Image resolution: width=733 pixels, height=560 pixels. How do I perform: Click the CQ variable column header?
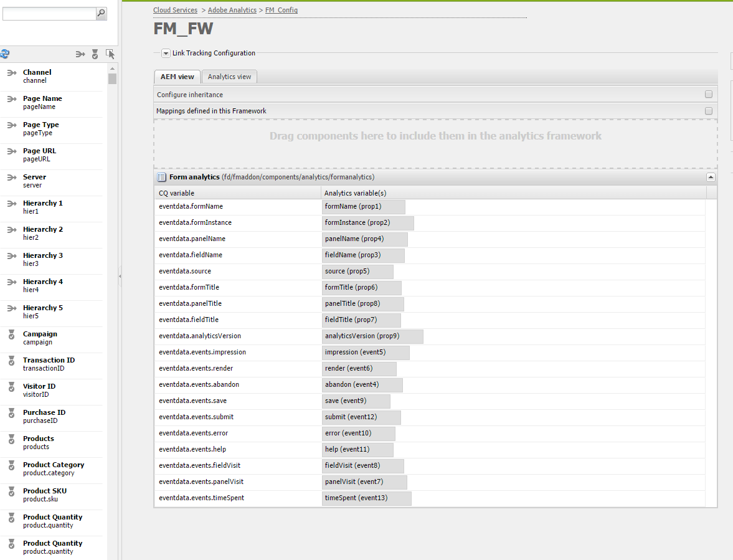pos(237,193)
